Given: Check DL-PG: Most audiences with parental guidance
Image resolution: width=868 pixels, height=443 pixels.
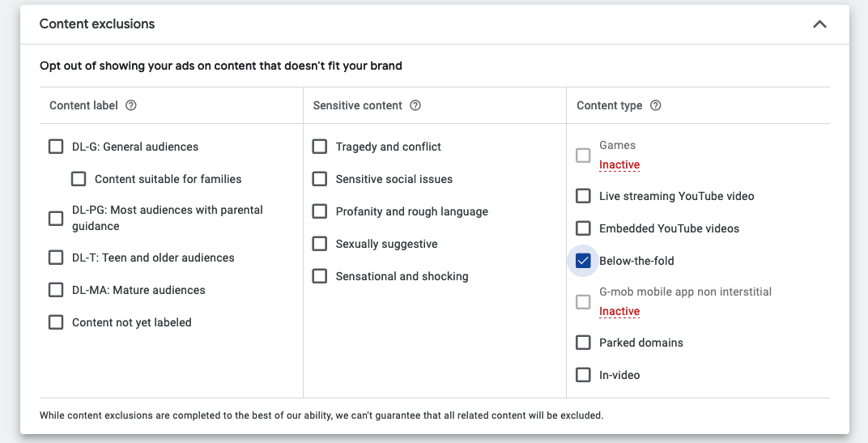Looking at the screenshot, I should 56,218.
